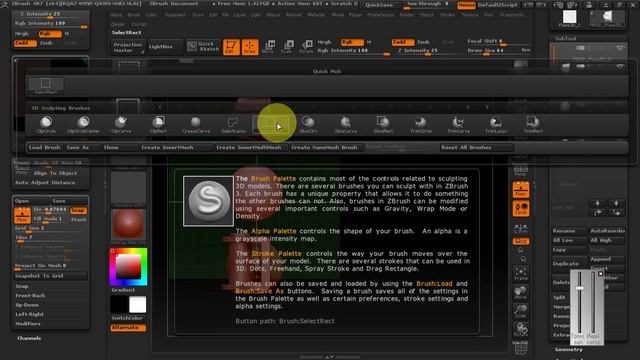Select the SliceCirc brush
This screenshot has height=360, width=640.
[308, 124]
